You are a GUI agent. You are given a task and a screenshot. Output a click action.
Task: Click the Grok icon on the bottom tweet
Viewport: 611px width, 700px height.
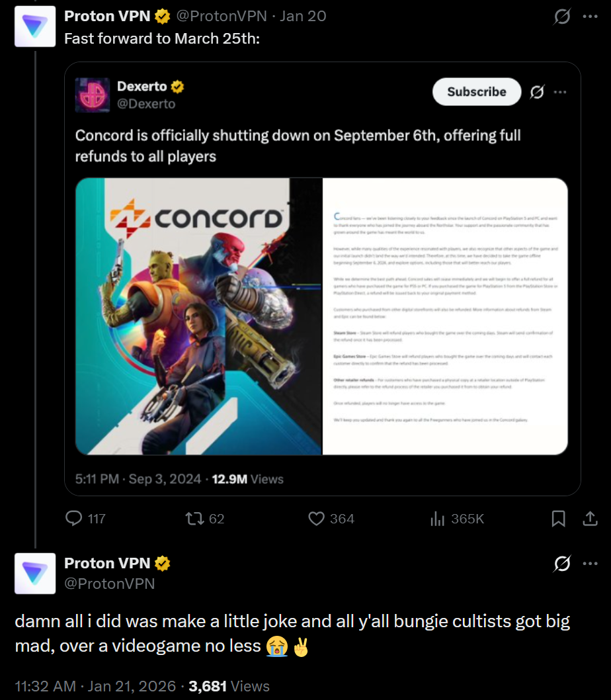pos(562,564)
